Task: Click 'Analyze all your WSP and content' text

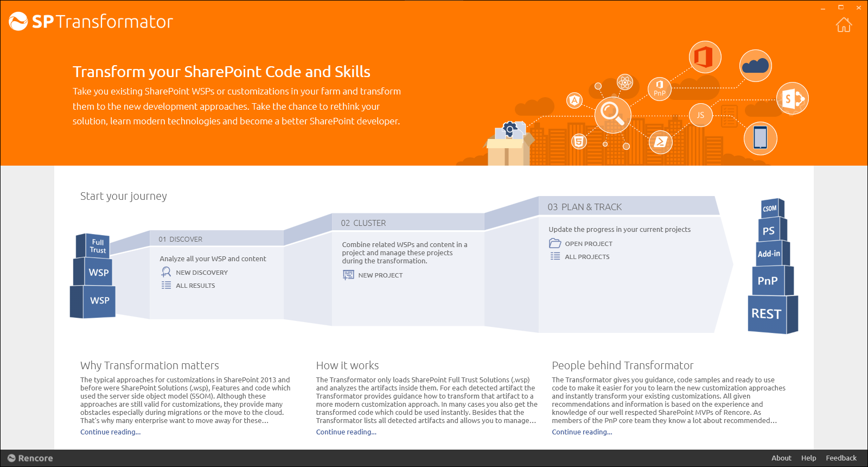Action: [213, 259]
